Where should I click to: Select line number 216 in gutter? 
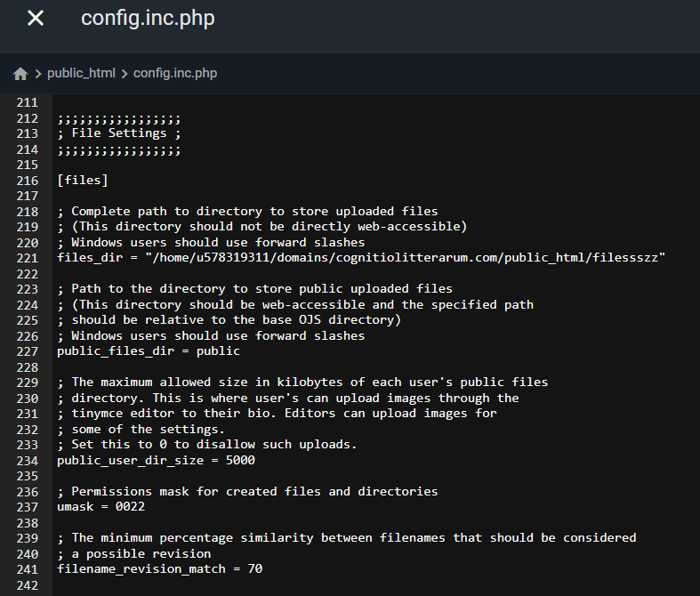(28, 181)
